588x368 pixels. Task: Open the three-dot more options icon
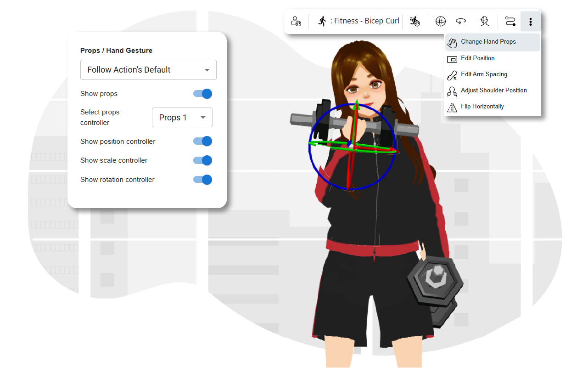pyautogui.click(x=530, y=21)
